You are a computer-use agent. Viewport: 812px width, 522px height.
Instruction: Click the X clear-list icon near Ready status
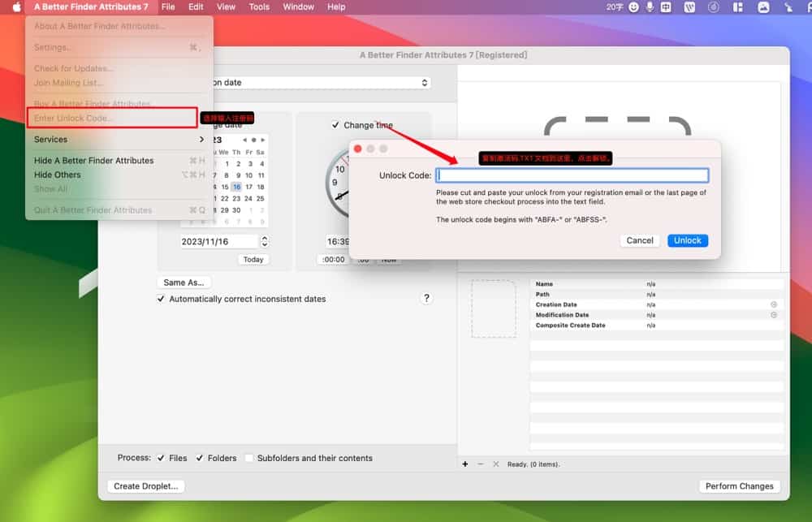pyautogui.click(x=495, y=464)
